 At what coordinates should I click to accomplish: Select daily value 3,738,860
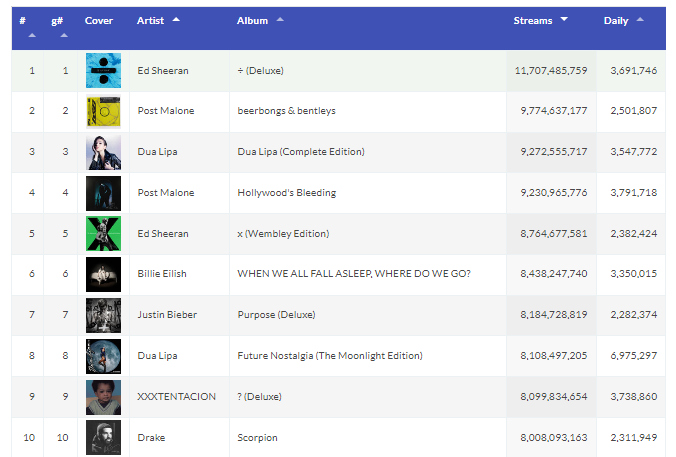tap(634, 397)
